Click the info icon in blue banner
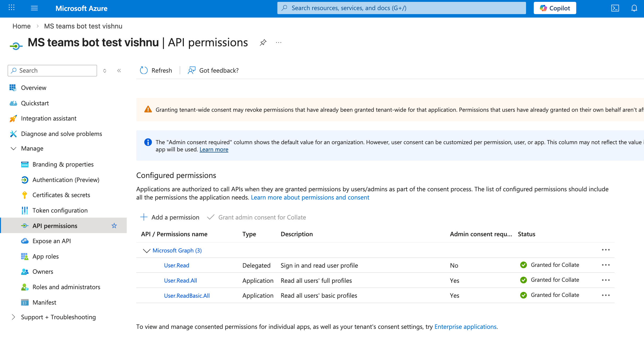Viewport: 644px width, 340px height. pyautogui.click(x=148, y=142)
